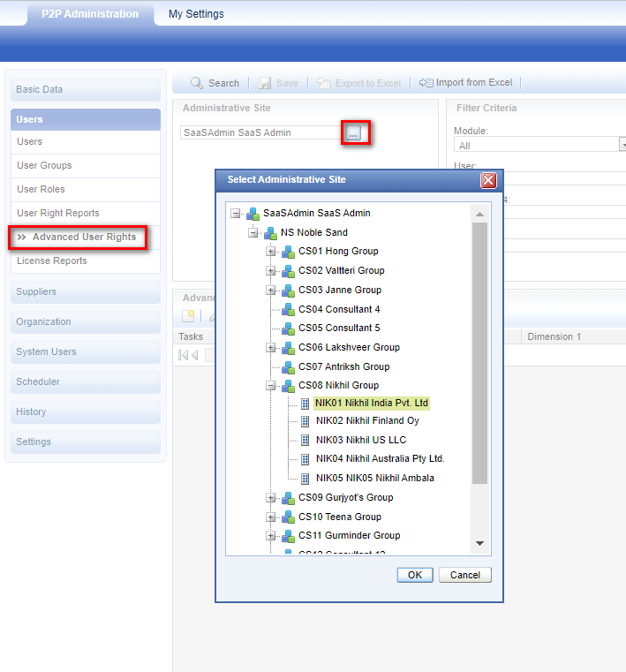The image size is (626, 672).
Task: Click the CS01 Hong Group icon
Action: pyautogui.click(x=288, y=252)
